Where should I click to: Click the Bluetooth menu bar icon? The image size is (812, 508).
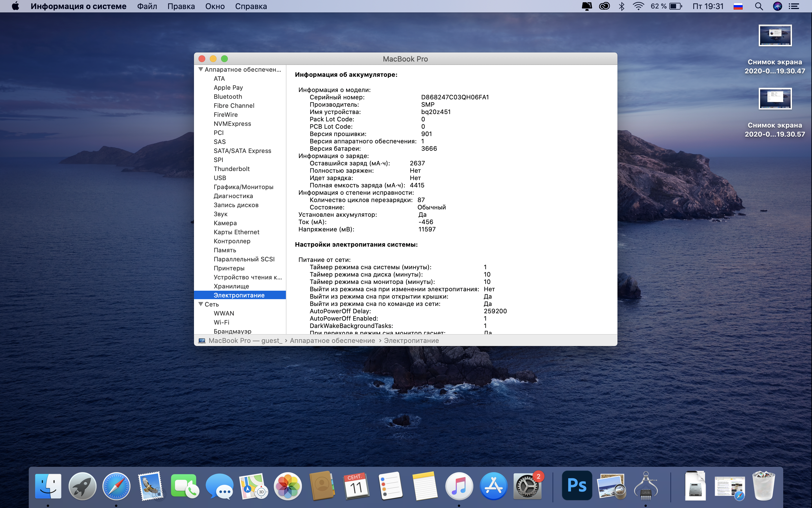(x=621, y=6)
